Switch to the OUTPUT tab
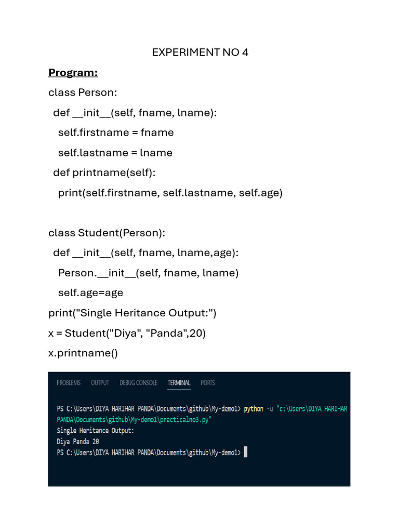 pyautogui.click(x=100, y=383)
